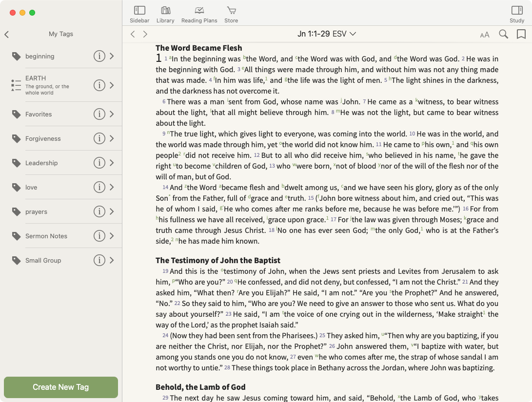Screen dimensions: 532x402
Task: Select the prayers tag label
Action: click(36, 212)
